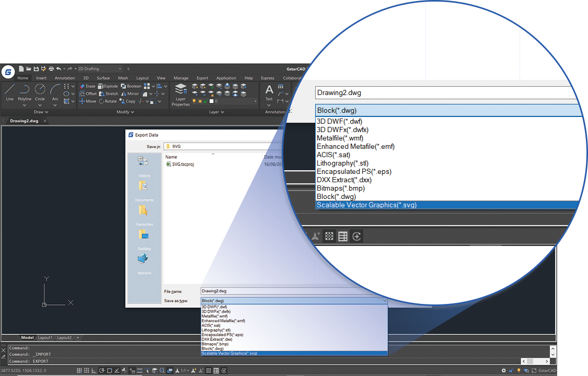Click the Command: EXPORT command line row
The height and width of the screenshot is (376, 588).
click(264, 361)
